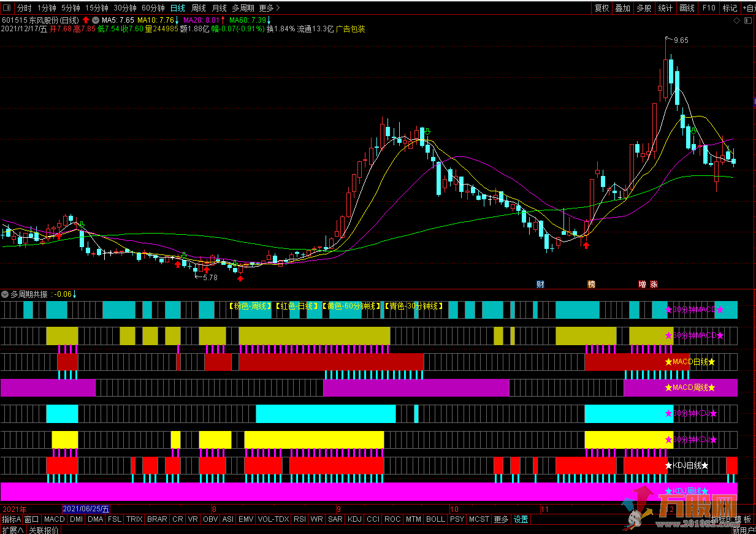Select the OBV indicator
756x534 pixels.
(x=210, y=519)
